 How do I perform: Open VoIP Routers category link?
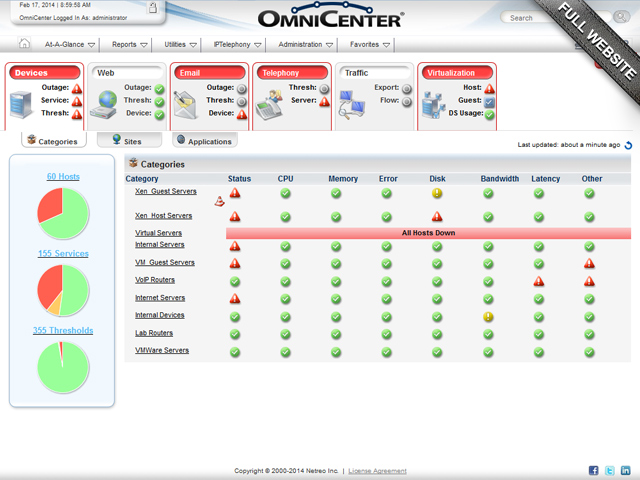click(x=155, y=280)
